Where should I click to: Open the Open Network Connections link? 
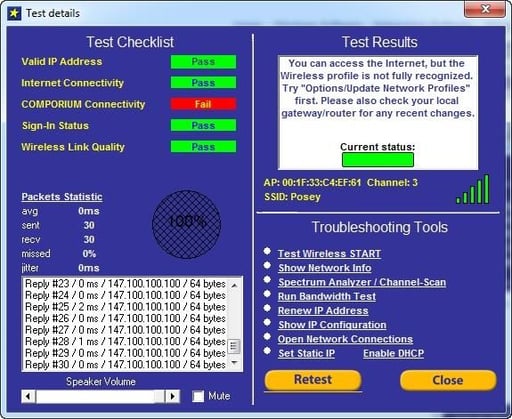[346, 339]
